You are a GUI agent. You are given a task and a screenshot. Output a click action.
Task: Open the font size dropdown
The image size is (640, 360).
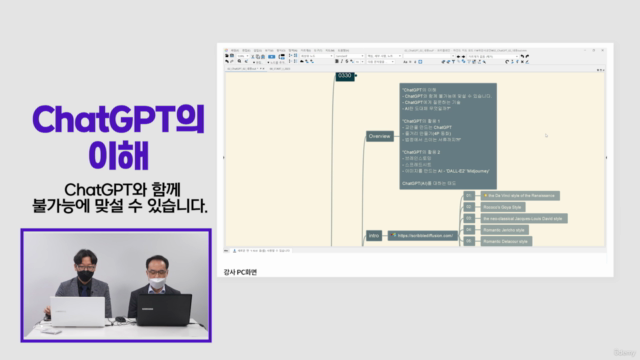point(359,62)
